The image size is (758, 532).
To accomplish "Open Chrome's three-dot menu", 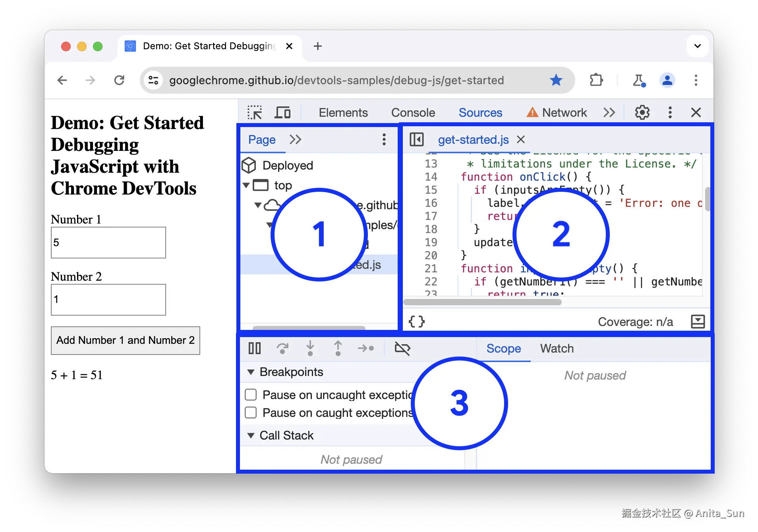I will click(x=696, y=81).
